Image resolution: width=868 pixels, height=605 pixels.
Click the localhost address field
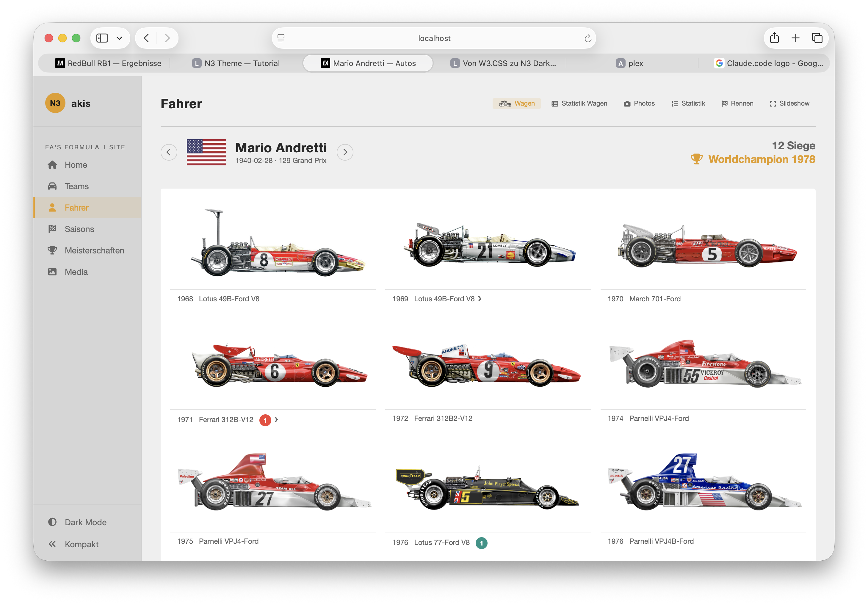[434, 38]
